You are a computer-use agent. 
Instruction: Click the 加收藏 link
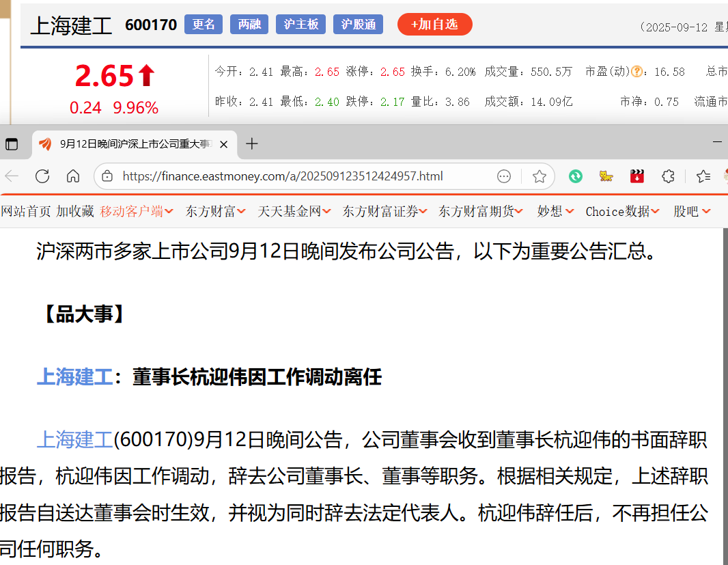pos(75,211)
